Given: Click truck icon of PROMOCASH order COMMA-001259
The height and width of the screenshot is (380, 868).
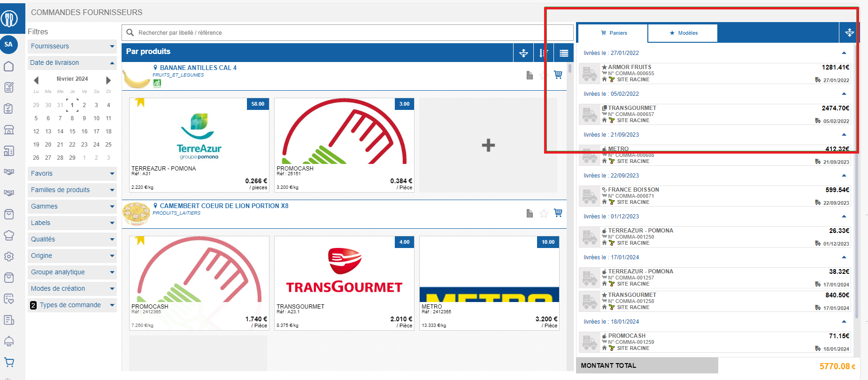Looking at the screenshot, I should point(590,342).
